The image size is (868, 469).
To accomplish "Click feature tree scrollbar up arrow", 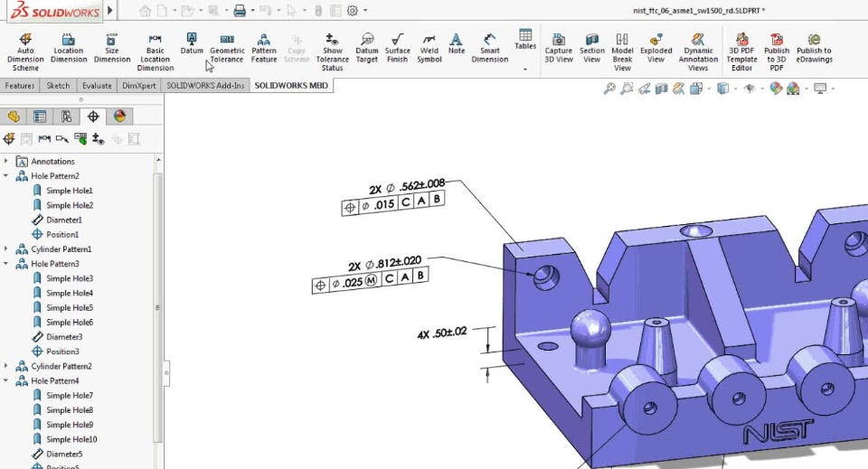I will [158, 160].
